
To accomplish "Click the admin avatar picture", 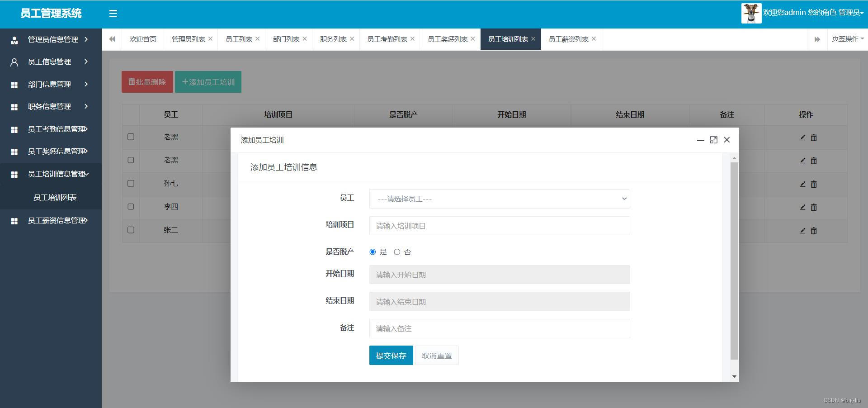I will coord(751,13).
